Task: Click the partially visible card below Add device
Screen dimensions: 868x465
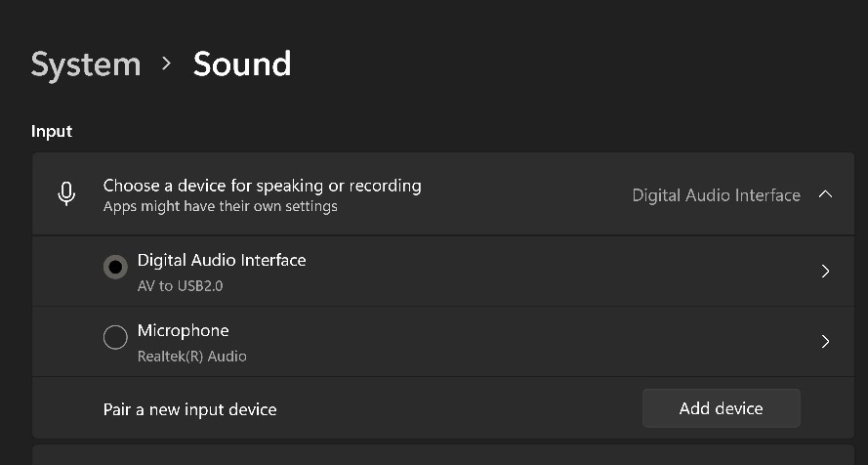Action: click(x=443, y=455)
